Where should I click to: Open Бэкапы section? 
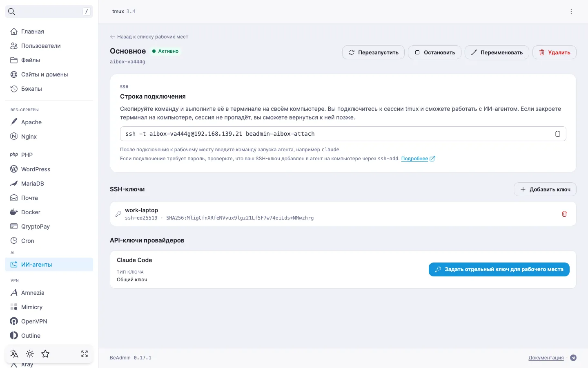pos(49,89)
